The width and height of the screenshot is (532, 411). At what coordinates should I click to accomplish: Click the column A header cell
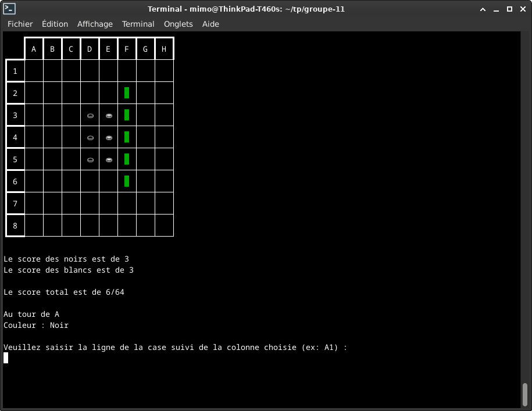pyautogui.click(x=34, y=49)
